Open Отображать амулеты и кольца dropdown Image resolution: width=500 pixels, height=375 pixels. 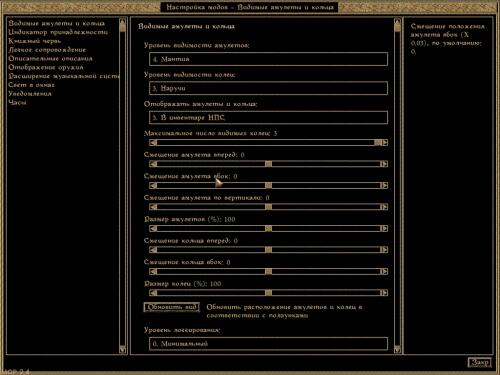tap(268, 118)
